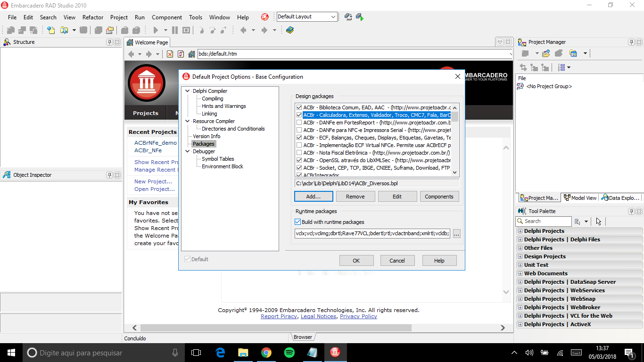The image size is (644, 362).
Task: Click the Tool Palette Search box
Action: (x=544, y=221)
